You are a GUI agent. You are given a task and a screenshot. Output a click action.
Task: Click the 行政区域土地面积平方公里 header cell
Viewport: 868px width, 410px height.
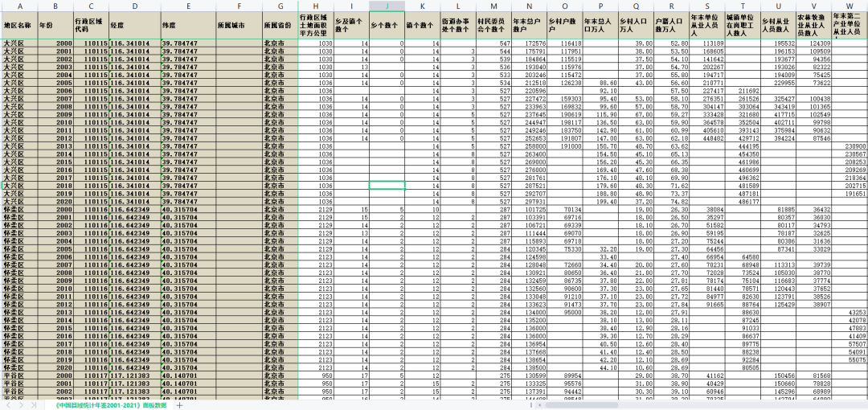[316, 25]
